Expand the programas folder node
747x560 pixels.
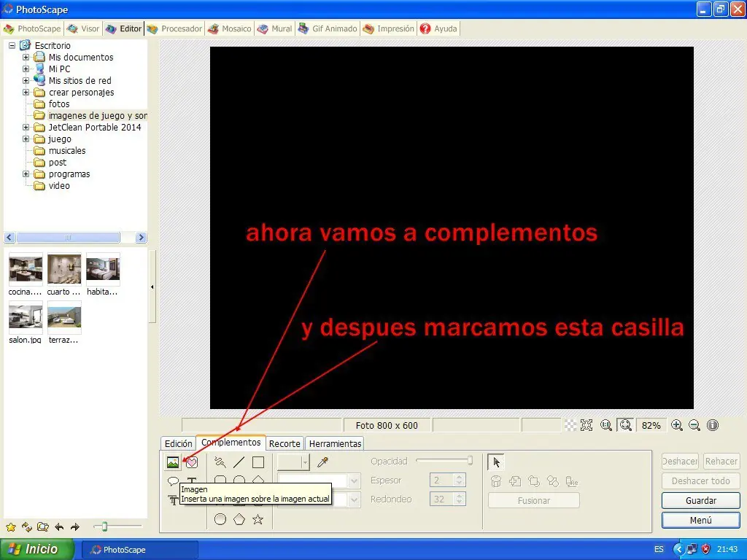[26, 174]
